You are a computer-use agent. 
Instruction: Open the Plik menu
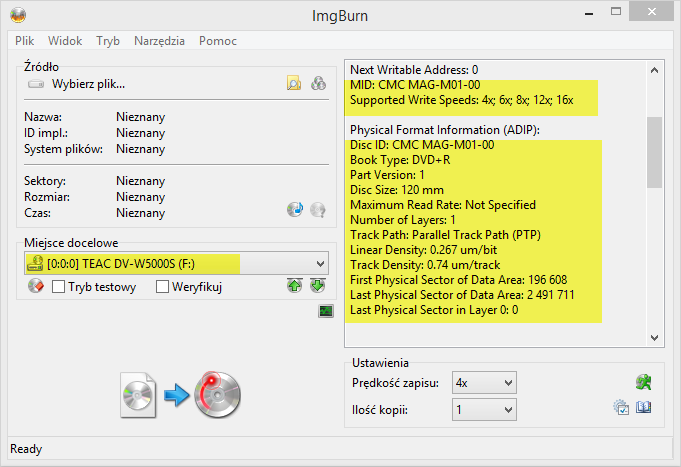[24, 41]
